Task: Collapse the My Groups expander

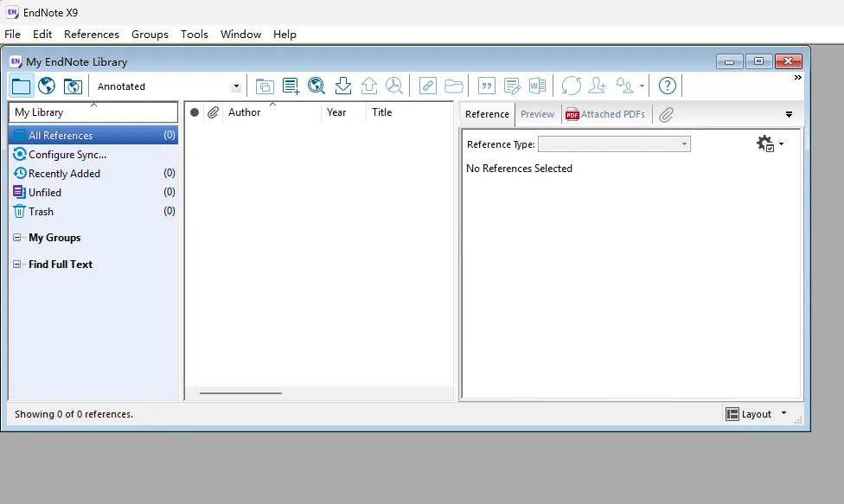Action: [16, 237]
